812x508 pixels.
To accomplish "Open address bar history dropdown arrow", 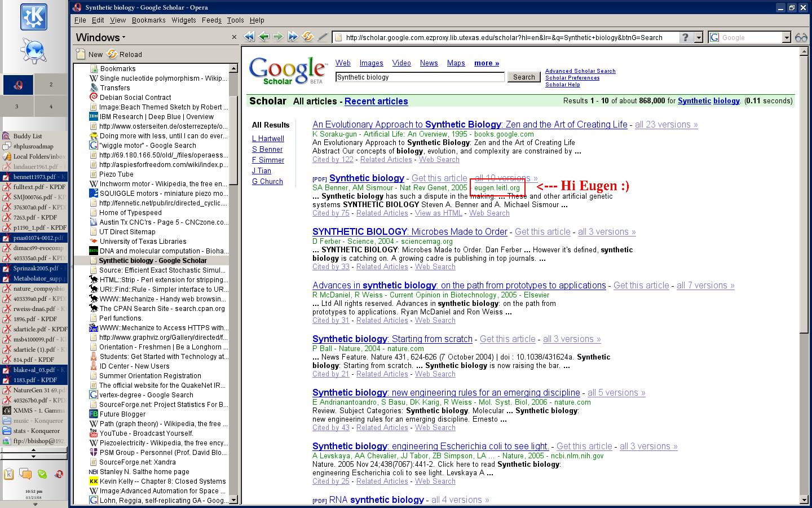I will [699, 37].
